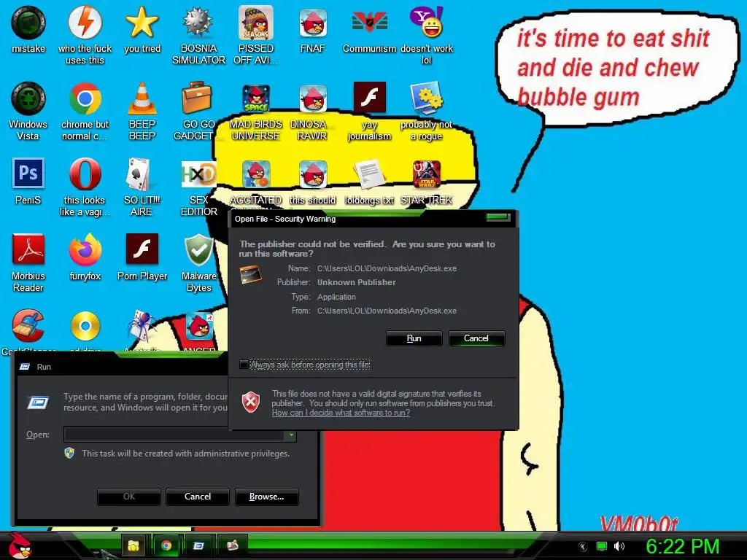The width and height of the screenshot is (747, 560).
Task: Click the AnyDesk.exe Name path text
Action: pos(387,268)
